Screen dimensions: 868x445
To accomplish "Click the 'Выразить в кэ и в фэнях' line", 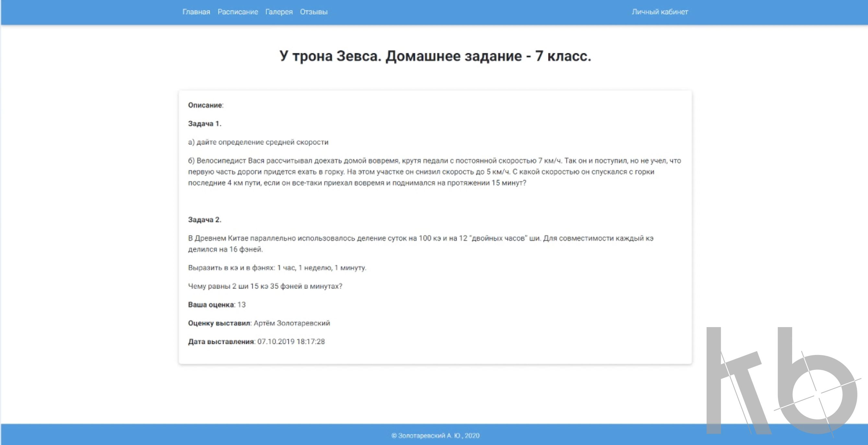I will click(277, 268).
